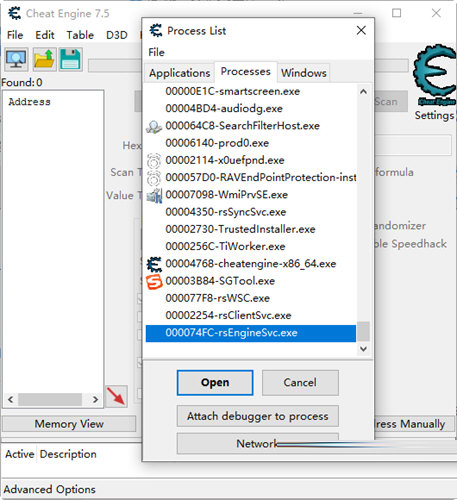Click the Network button

(258, 444)
